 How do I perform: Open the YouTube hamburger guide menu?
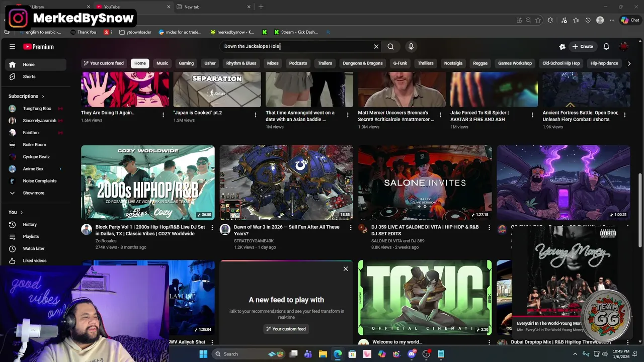tap(12, 46)
